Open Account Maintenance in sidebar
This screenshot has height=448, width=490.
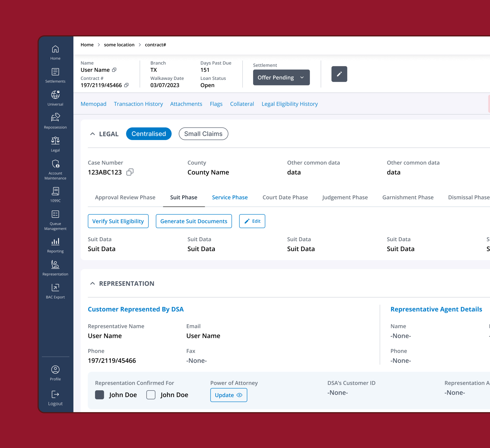tap(55, 170)
